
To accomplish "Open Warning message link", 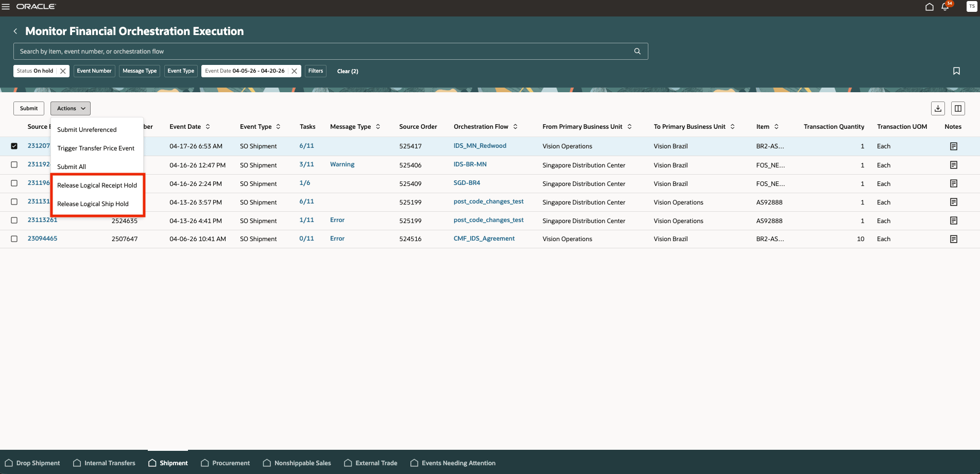I will (342, 164).
